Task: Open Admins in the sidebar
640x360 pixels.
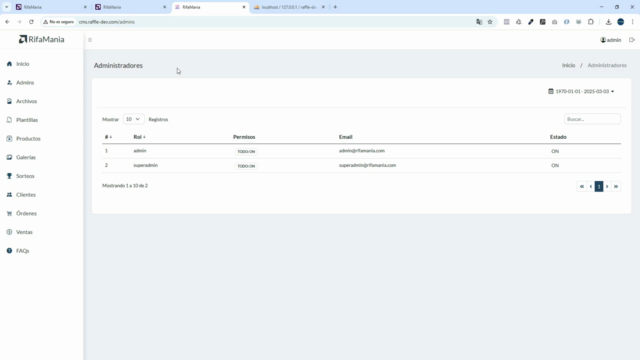Action: (x=25, y=83)
